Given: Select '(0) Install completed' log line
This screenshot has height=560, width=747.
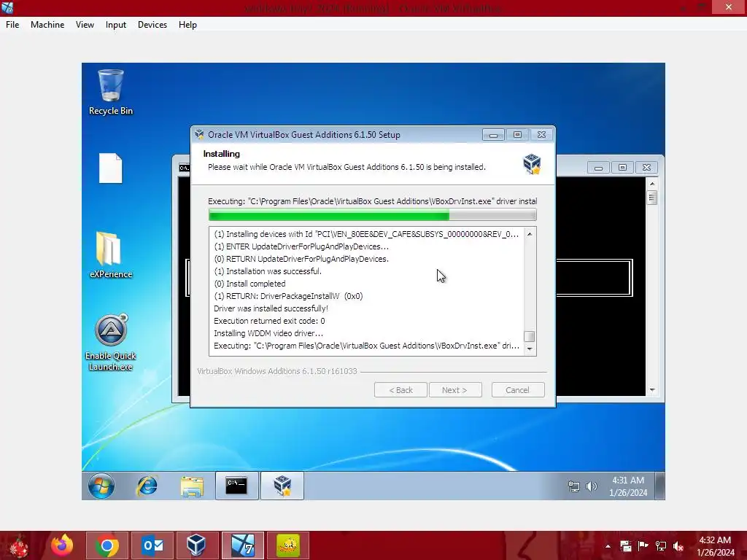Looking at the screenshot, I should tap(249, 284).
